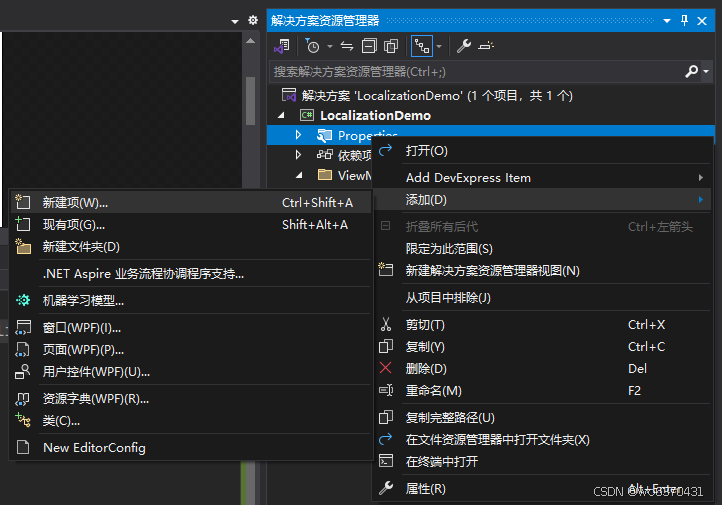The image size is (722, 505).
Task: Open the 添加(D) submenu
Action: tap(541, 200)
